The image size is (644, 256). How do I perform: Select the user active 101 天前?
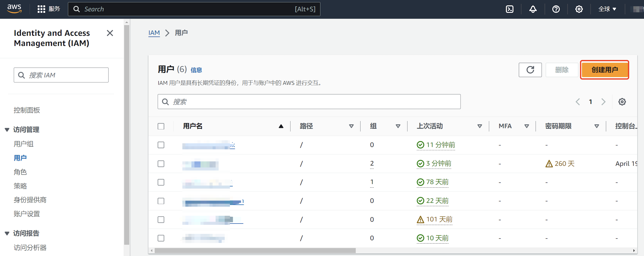[161, 220]
